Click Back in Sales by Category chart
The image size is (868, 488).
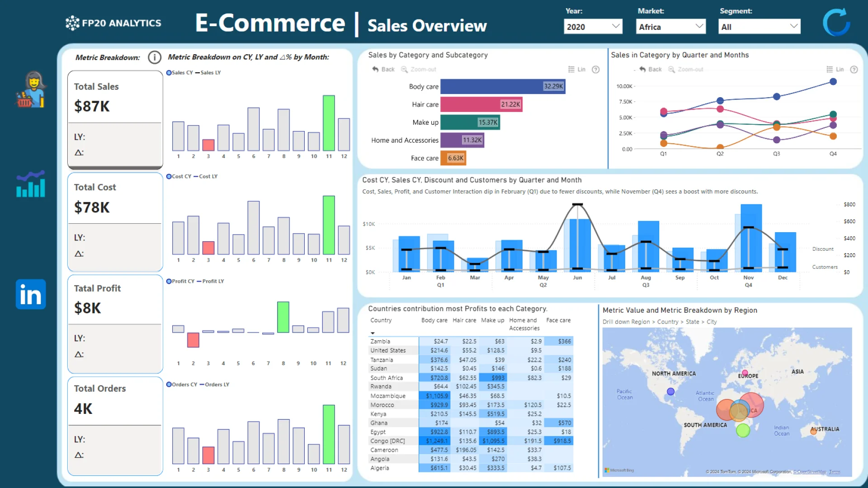383,69
